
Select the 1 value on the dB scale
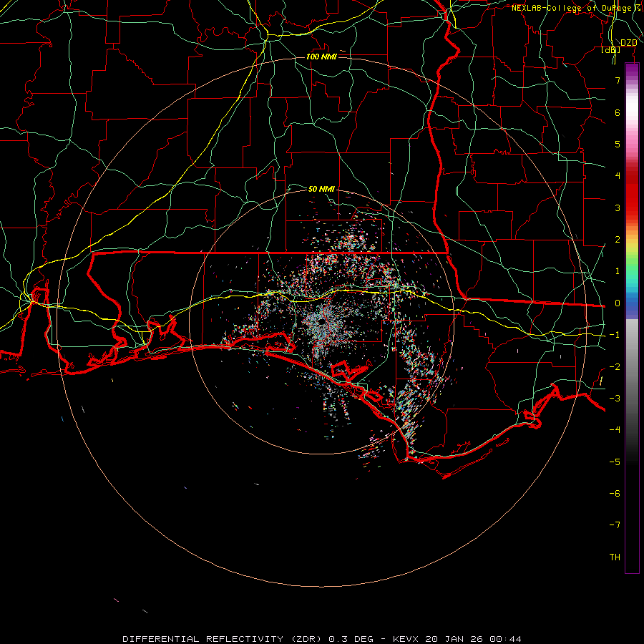pyautogui.click(x=618, y=271)
